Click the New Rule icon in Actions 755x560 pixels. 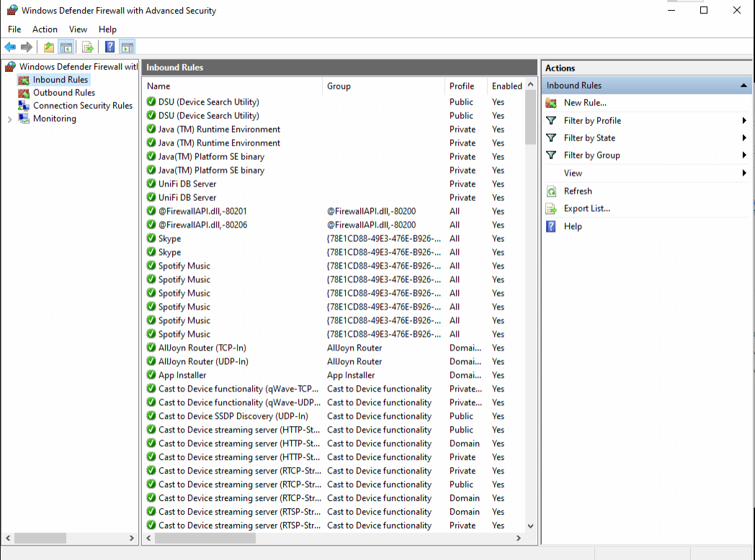551,103
